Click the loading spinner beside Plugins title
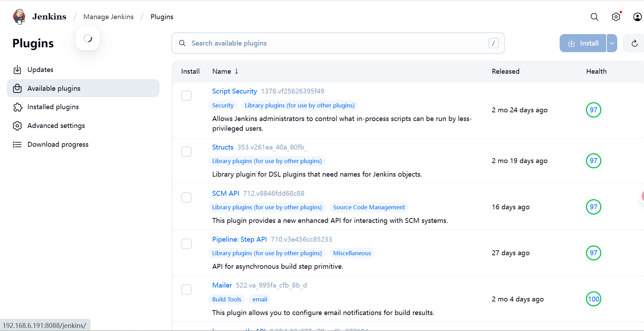The image size is (644, 331). click(x=87, y=38)
